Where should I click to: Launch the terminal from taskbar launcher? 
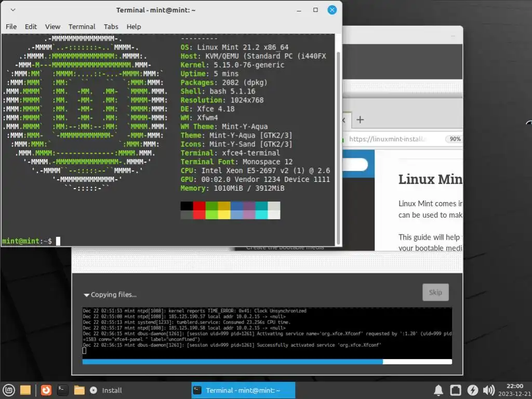coord(62,390)
